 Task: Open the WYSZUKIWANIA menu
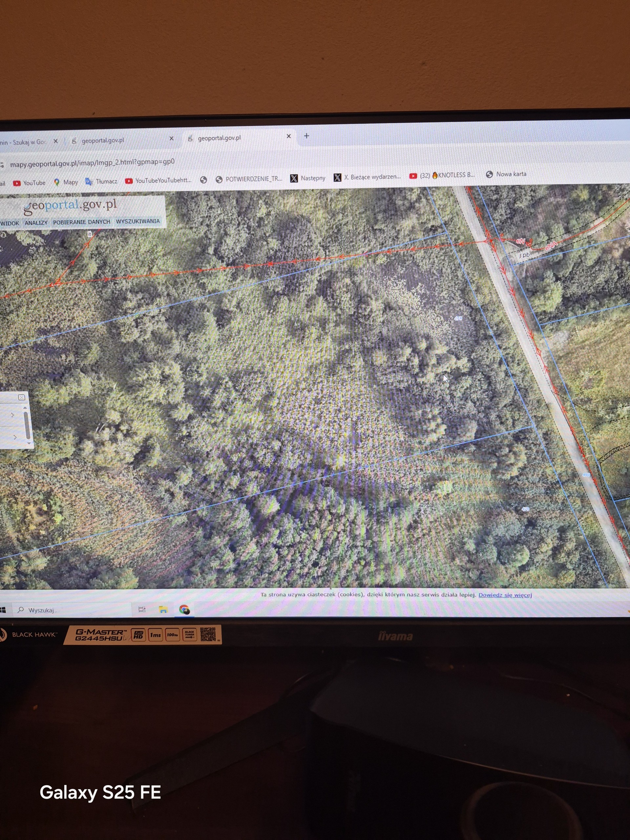[x=138, y=221]
